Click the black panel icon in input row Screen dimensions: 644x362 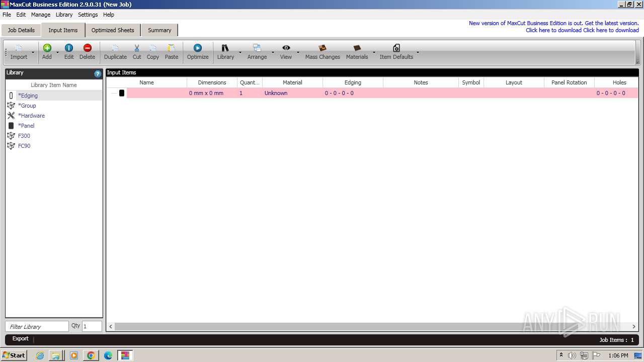(x=122, y=93)
